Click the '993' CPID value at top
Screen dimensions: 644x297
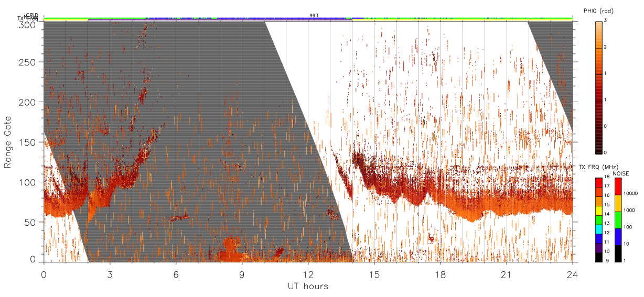tap(314, 16)
